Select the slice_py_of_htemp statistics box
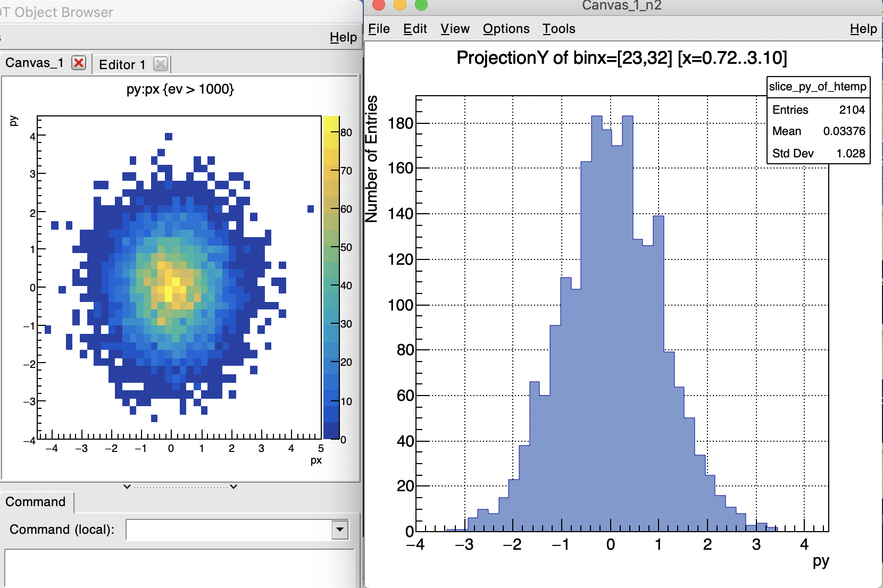 818,120
